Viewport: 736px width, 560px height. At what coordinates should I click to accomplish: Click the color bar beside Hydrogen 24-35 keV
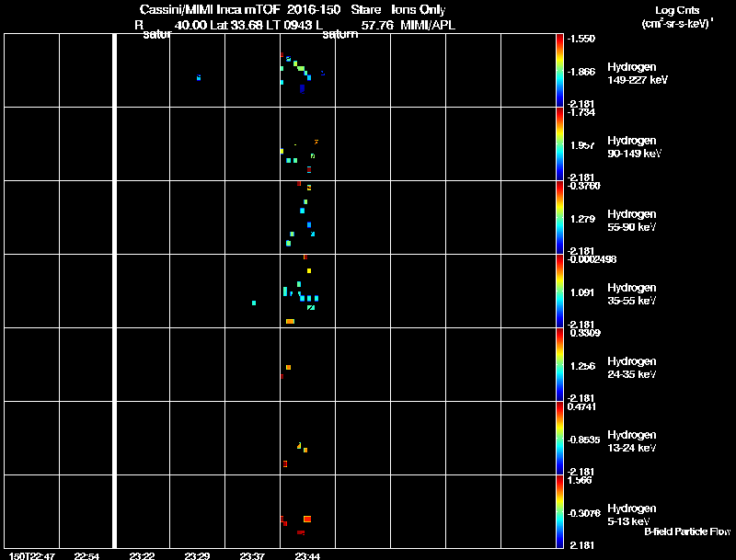click(559, 365)
